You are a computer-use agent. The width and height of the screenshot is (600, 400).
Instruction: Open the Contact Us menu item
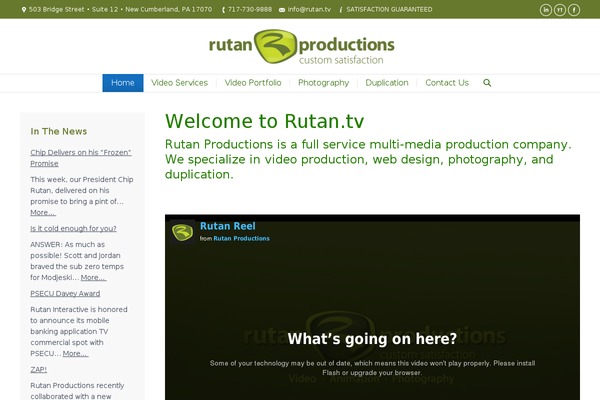pos(447,83)
